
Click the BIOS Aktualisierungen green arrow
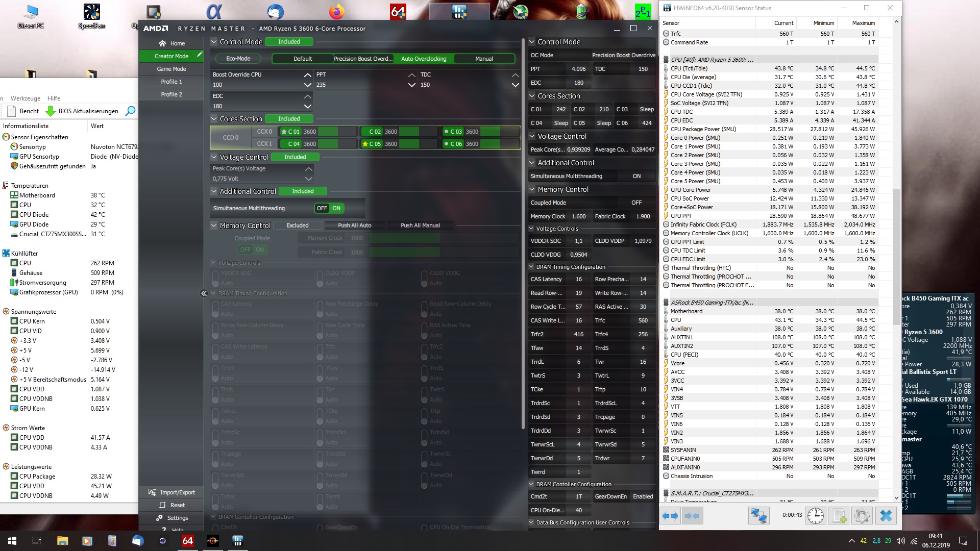pyautogui.click(x=51, y=111)
